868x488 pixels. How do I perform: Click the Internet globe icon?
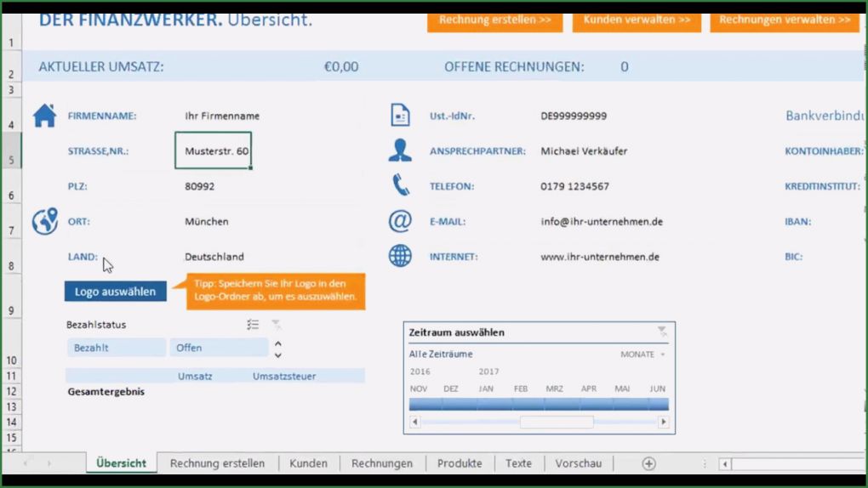[400, 256]
